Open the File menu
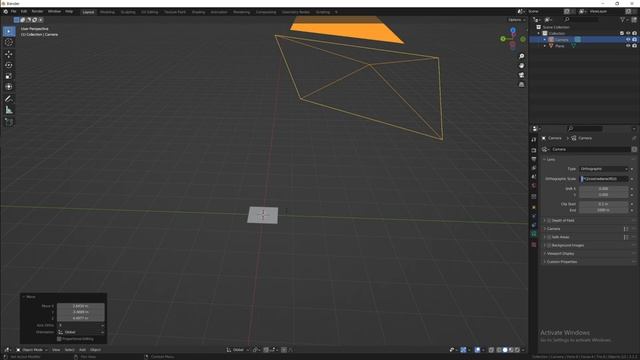The image size is (640, 360). [x=13, y=11]
